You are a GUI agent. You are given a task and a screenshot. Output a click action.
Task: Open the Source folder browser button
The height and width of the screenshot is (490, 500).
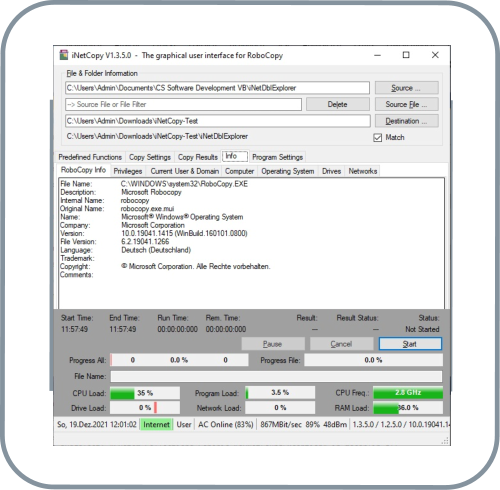[x=406, y=88]
